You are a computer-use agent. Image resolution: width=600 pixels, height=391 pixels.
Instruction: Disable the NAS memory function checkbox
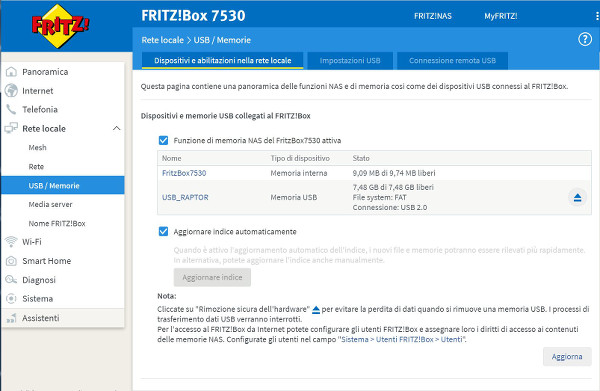pyautogui.click(x=163, y=140)
